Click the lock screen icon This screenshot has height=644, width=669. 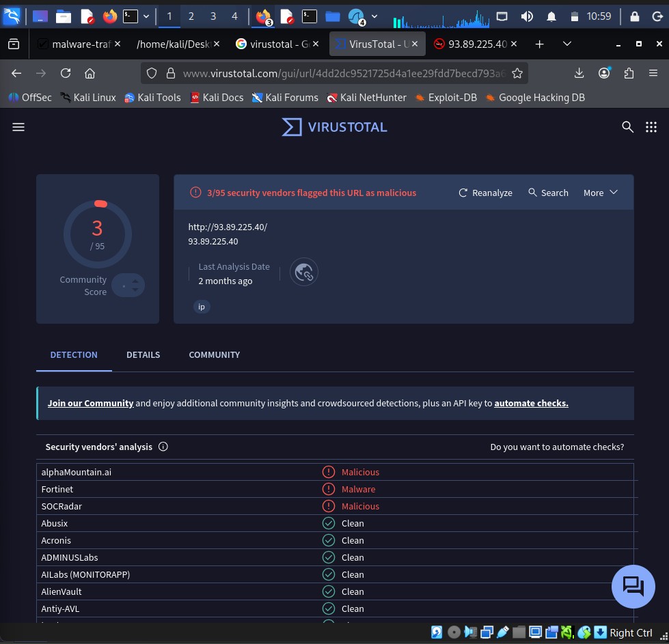[x=635, y=16]
